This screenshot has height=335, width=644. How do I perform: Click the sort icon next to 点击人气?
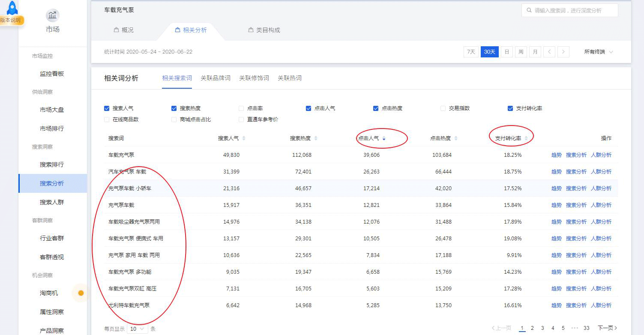(384, 138)
